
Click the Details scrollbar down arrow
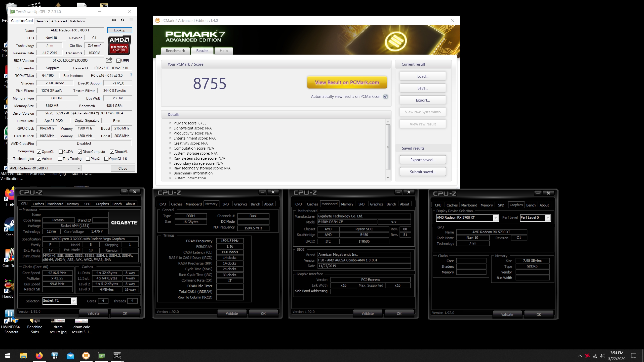pos(388,177)
